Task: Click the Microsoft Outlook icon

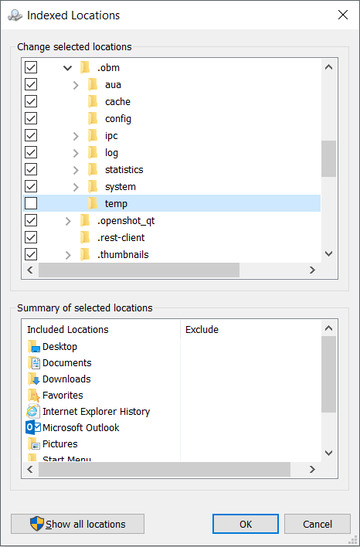Action: (x=33, y=428)
